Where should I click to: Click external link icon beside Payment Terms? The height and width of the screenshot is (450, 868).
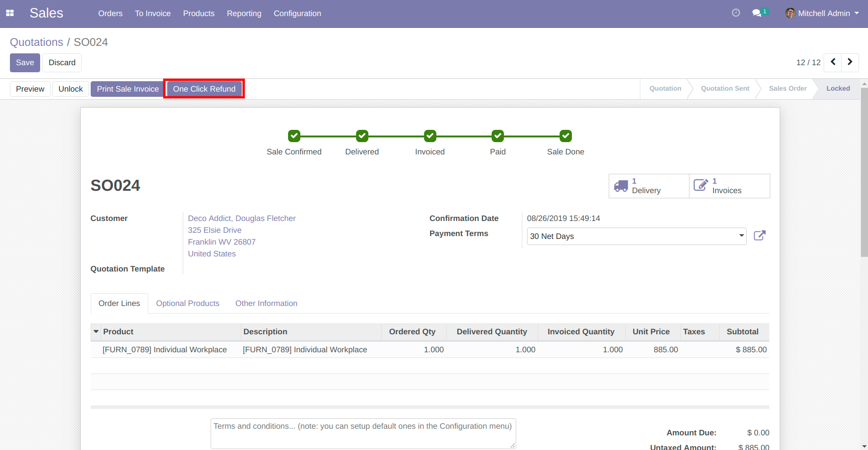click(759, 236)
